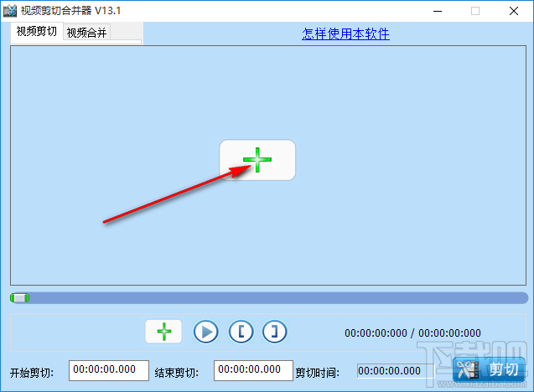This screenshot has height=392, width=534.
Task: Click the app icon in title bar
Action: coord(10,11)
